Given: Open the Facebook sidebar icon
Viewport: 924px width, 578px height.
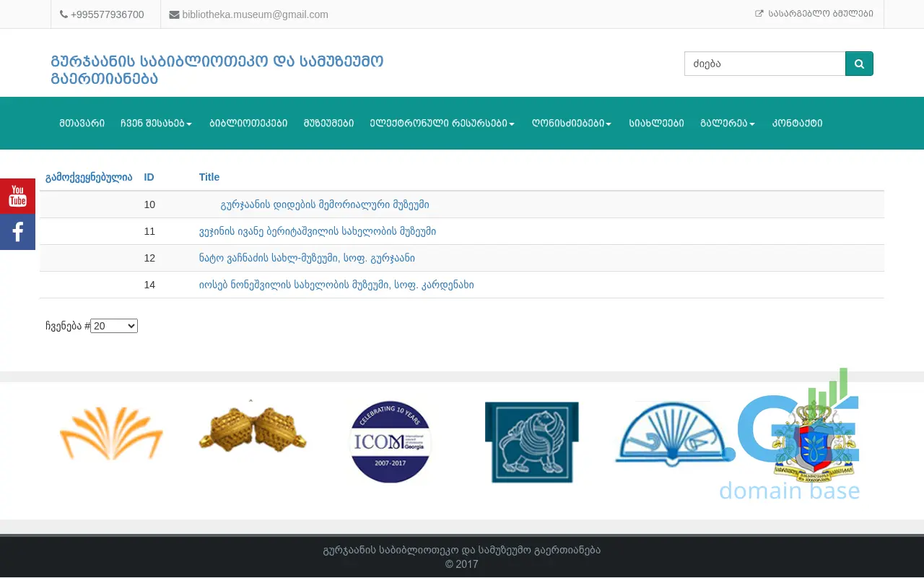Looking at the screenshot, I should tap(17, 232).
